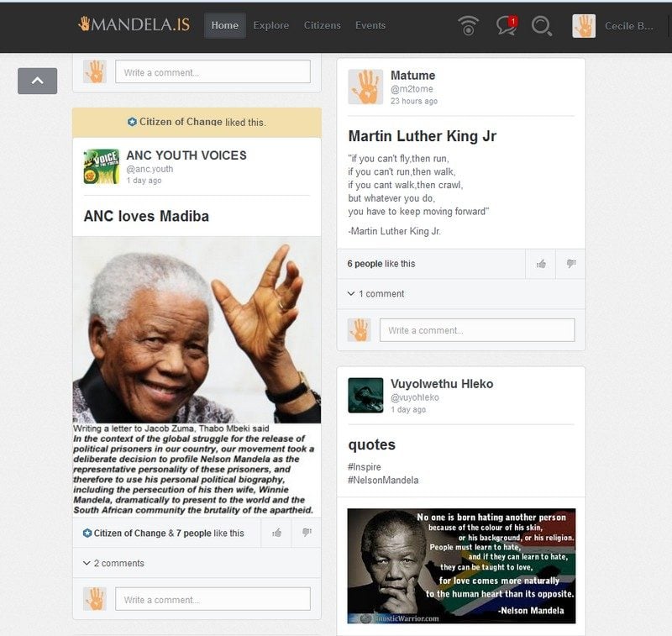Viewport: 672px width, 636px height.
Task: Thumbs up the ANC loves Madiba post
Action: [x=276, y=533]
